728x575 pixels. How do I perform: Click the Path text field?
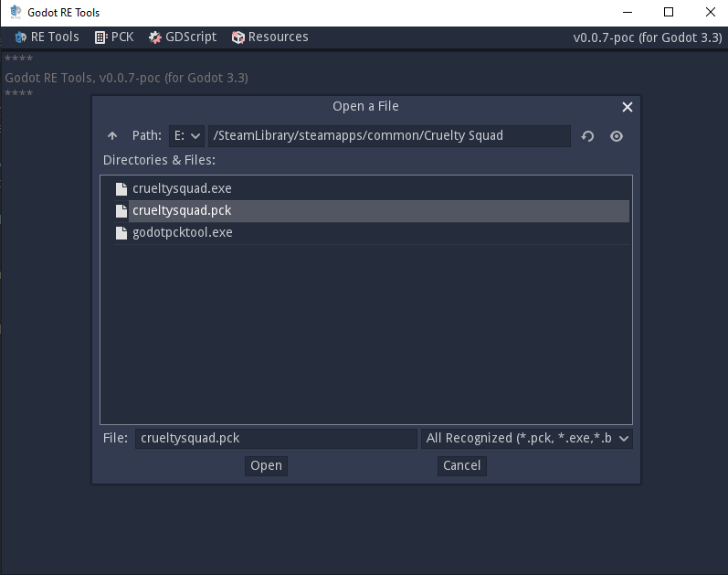pyautogui.click(x=389, y=136)
